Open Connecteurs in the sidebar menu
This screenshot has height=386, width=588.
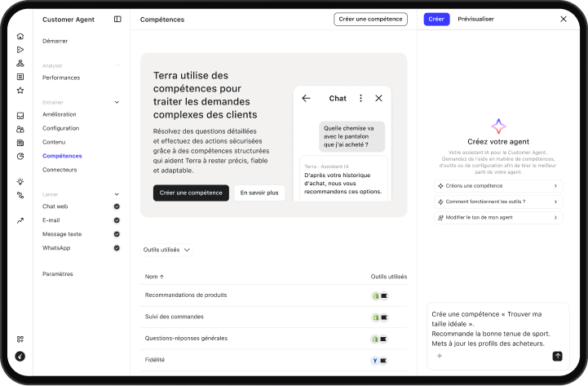[60, 170]
